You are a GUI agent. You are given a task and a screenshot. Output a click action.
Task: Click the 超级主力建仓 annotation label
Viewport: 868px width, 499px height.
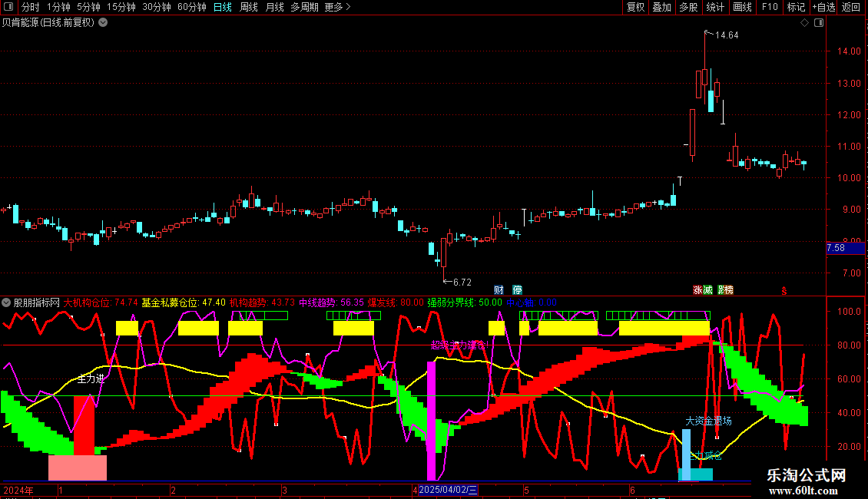(459, 345)
